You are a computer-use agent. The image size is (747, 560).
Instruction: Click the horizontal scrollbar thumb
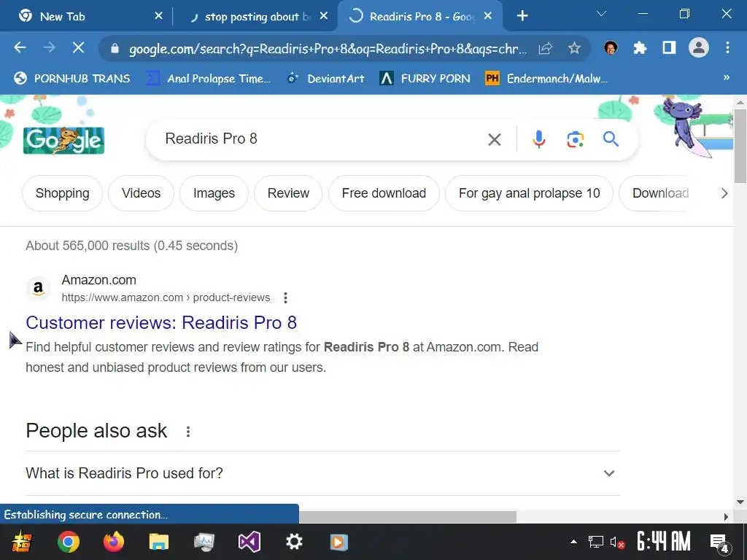(x=407, y=517)
